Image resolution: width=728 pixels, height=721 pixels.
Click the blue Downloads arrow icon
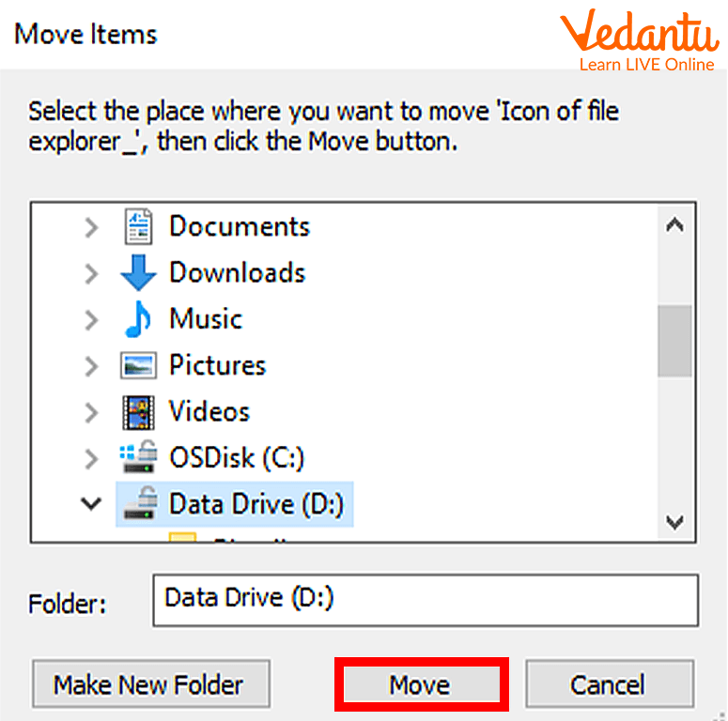139,273
